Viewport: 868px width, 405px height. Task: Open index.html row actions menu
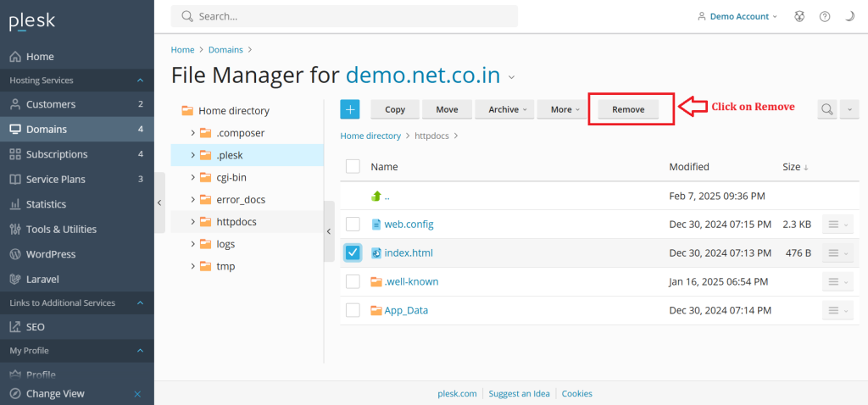837,252
